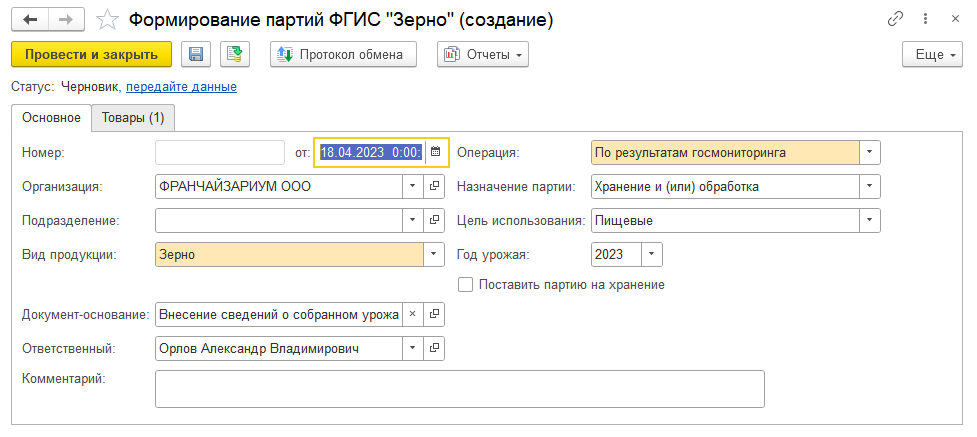This screenshot has width=977, height=437.
Task: Click the передайте данные link
Action: [x=181, y=87]
